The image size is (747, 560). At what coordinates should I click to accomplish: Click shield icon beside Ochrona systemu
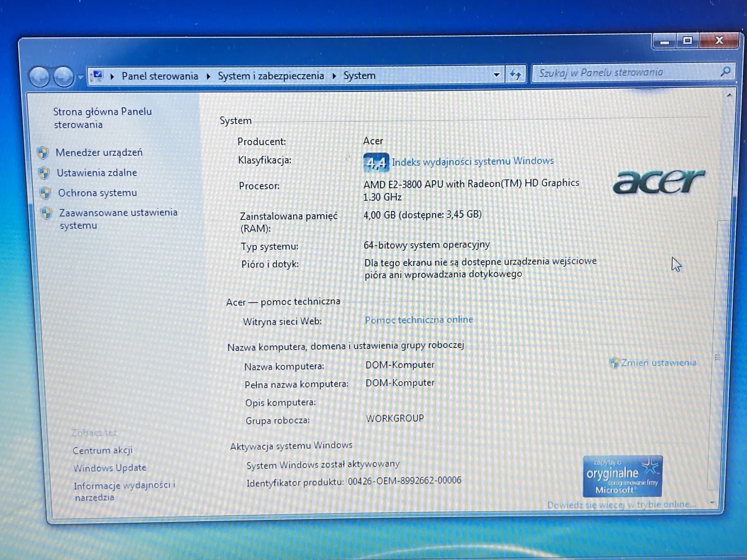pos(45,193)
